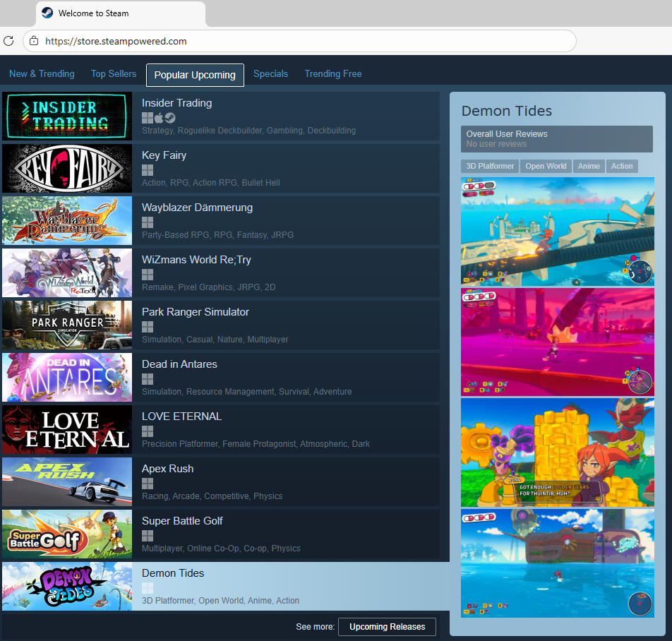
Task: Click the Park Ranger Simulator capsule image
Action: click(x=67, y=325)
